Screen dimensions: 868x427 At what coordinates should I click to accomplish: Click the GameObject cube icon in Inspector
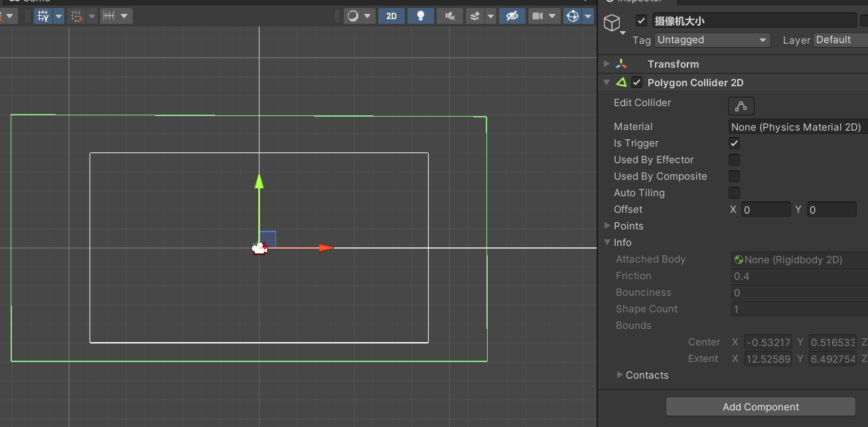tap(611, 24)
